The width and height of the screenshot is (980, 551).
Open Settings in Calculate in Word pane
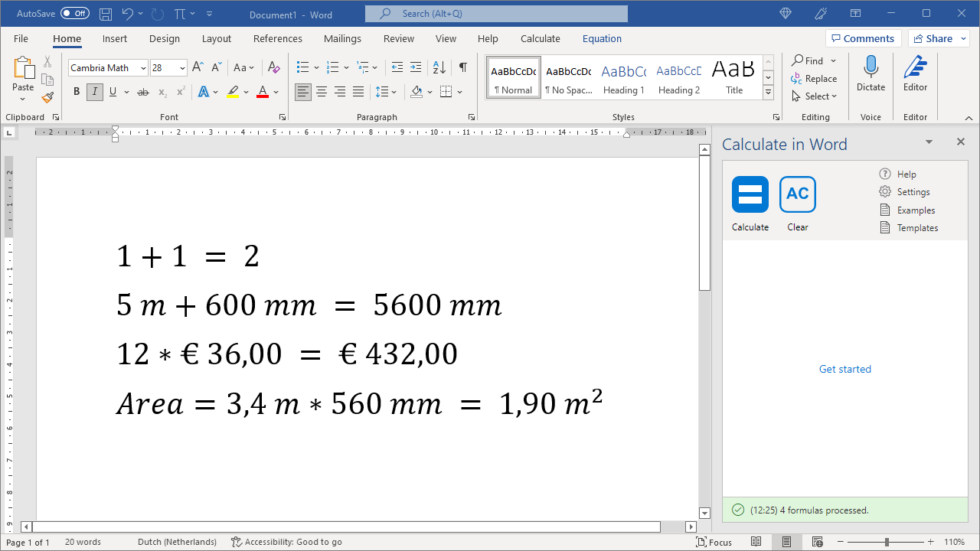pyautogui.click(x=904, y=192)
